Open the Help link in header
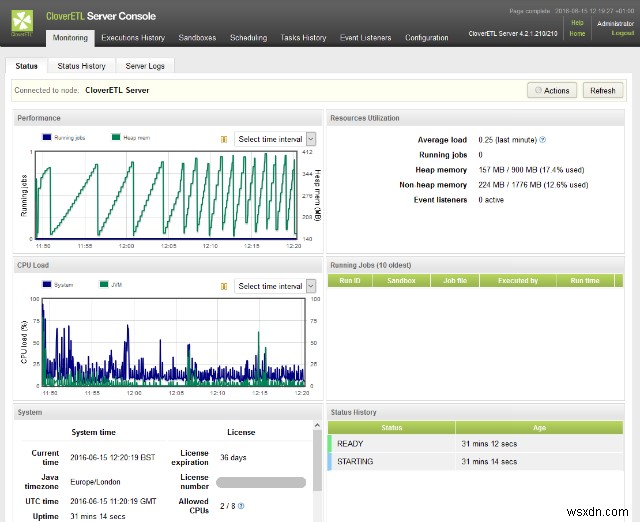 (x=577, y=22)
